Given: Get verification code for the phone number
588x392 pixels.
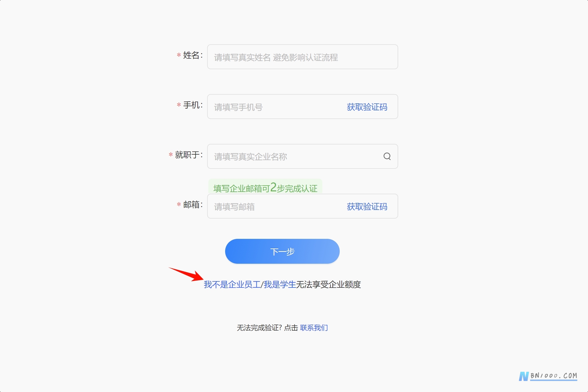Looking at the screenshot, I should pyautogui.click(x=367, y=107).
